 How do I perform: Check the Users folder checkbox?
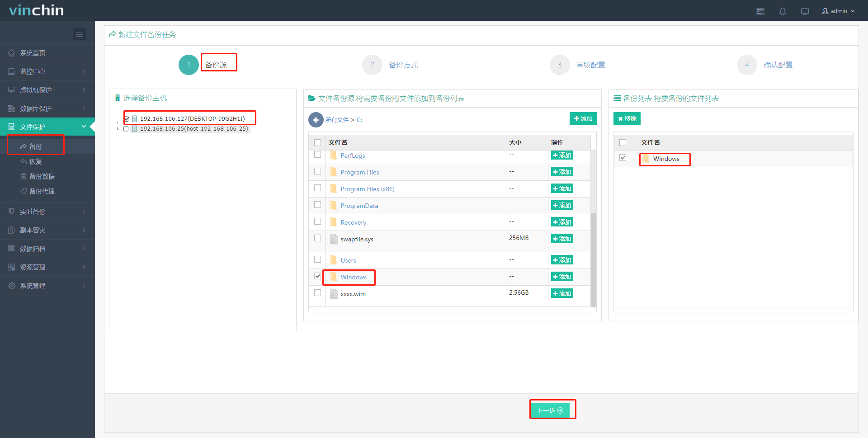317,259
